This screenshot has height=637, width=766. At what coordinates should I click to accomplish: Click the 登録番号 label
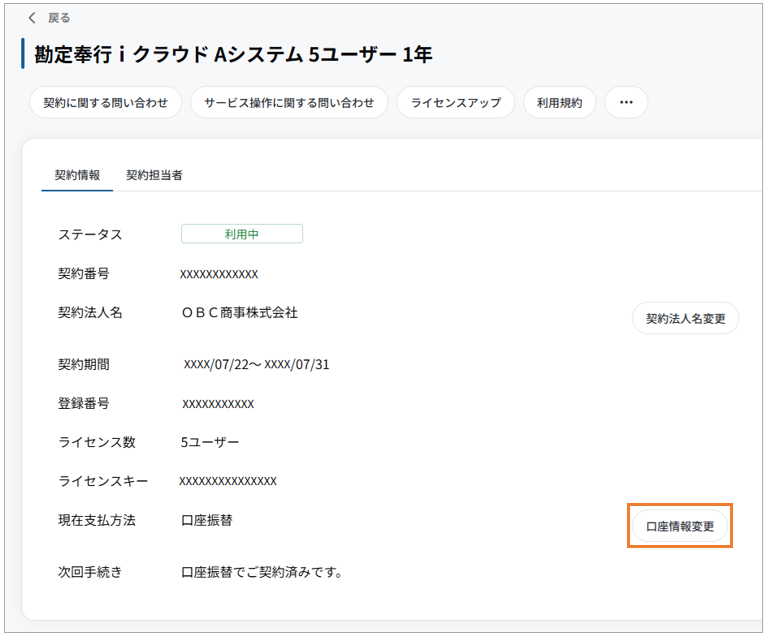[84, 403]
